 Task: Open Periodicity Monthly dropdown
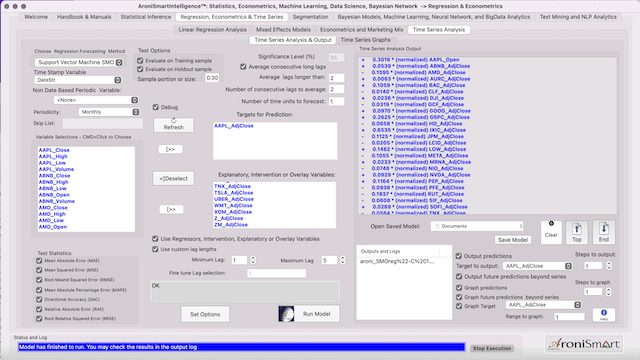pyautogui.click(x=109, y=112)
